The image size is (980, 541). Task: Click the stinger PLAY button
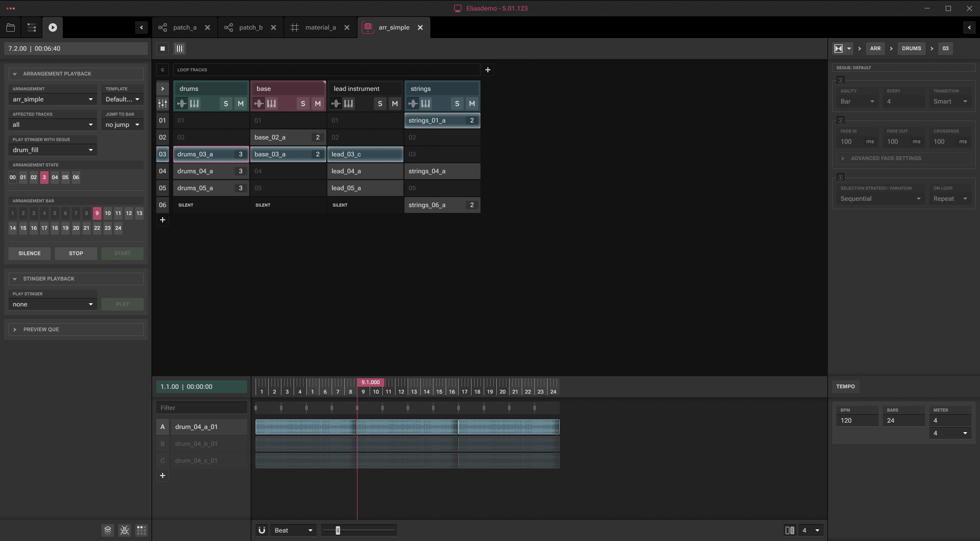tap(123, 304)
